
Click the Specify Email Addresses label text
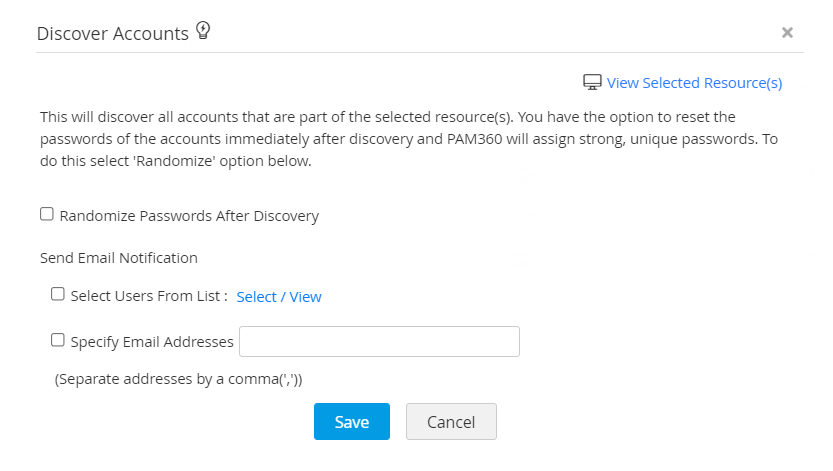point(152,342)
